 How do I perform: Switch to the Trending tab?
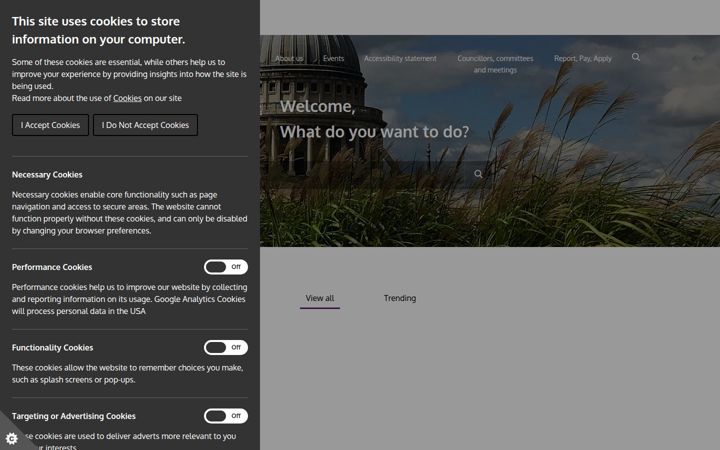click(399, 298)
